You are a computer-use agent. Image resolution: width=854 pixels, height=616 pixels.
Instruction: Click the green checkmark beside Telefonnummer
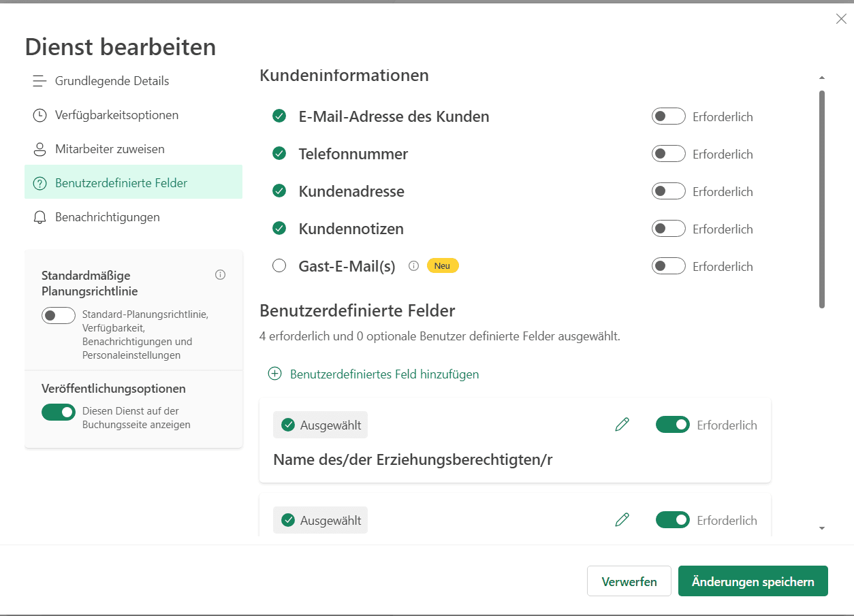coord(279,154)
